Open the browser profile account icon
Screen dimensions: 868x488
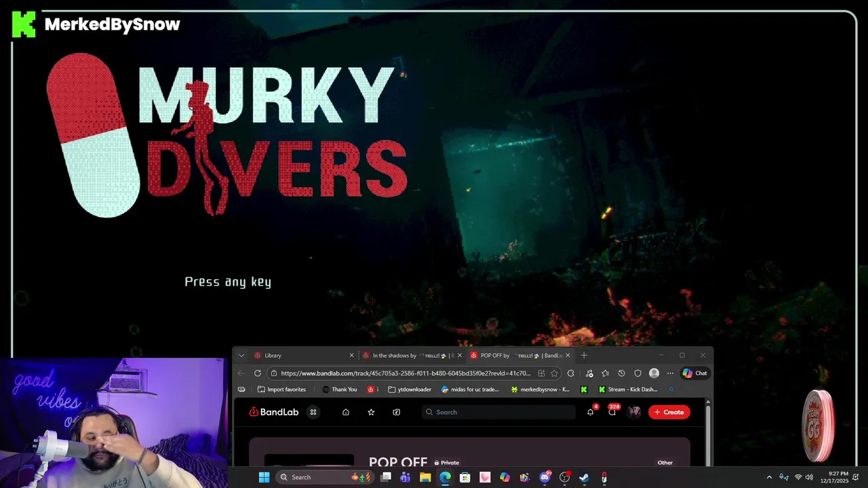654,373
